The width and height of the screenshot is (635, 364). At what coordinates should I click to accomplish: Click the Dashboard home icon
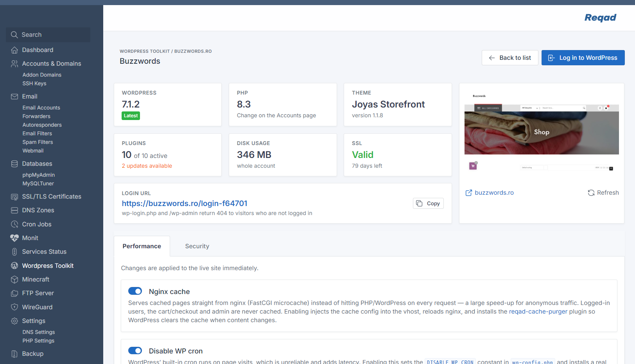click(x=14, y=50)
